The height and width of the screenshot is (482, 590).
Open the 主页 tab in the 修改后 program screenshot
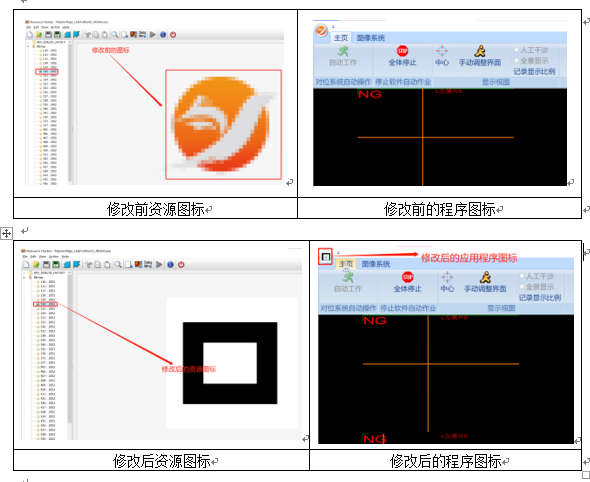[345, 264]
